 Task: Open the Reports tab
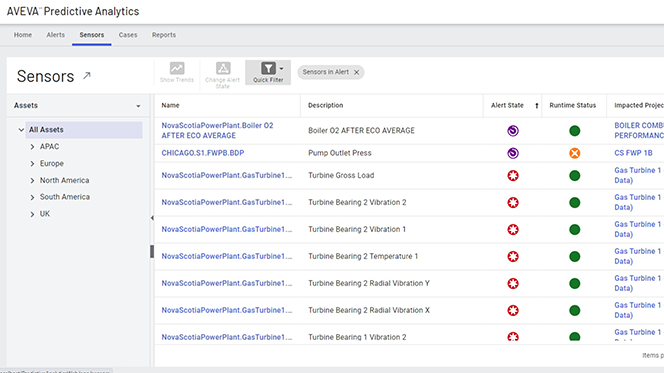[164, 35]
